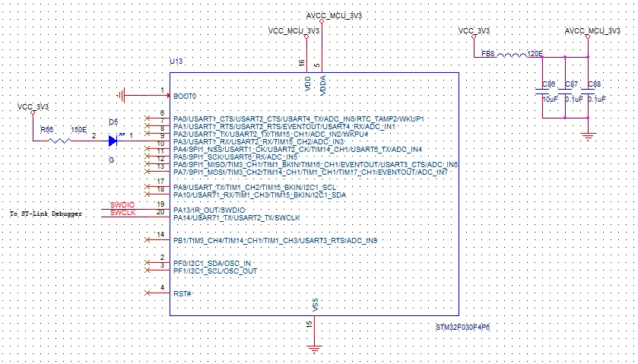Click the PA13/IR_OUT/SWDIO pin name

pyautogui.click(x=209, y=210)
